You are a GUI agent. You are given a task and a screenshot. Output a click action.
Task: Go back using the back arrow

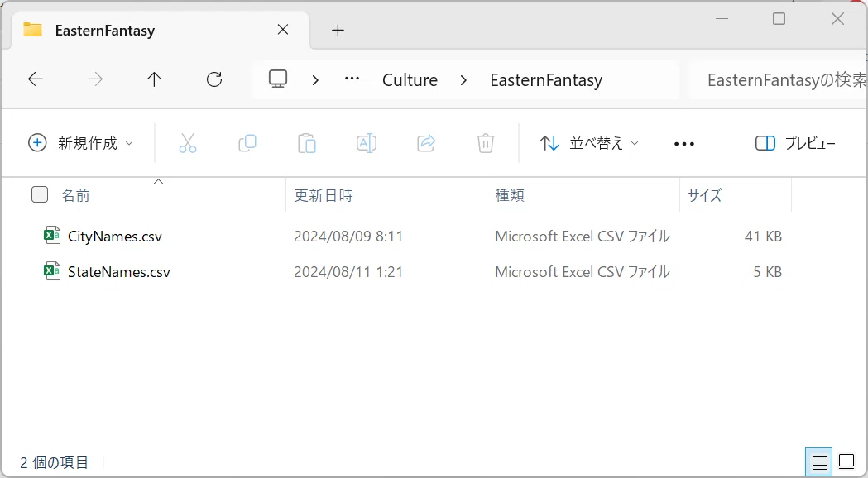click(36, 79)
